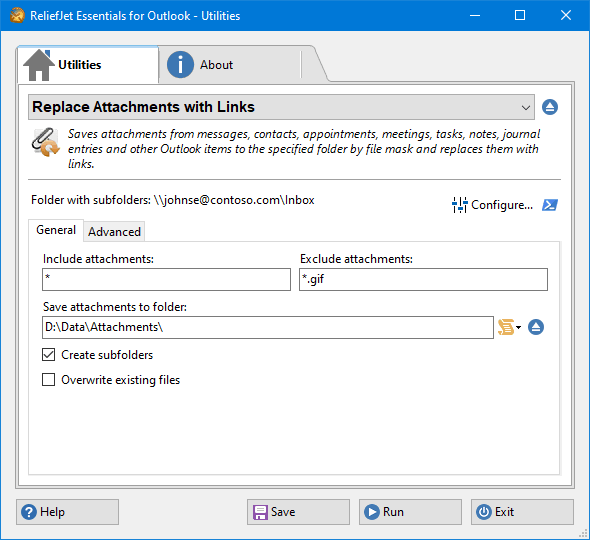Click the Save button
This screenshot has width=590, height=540.
(x=298, y=512)
